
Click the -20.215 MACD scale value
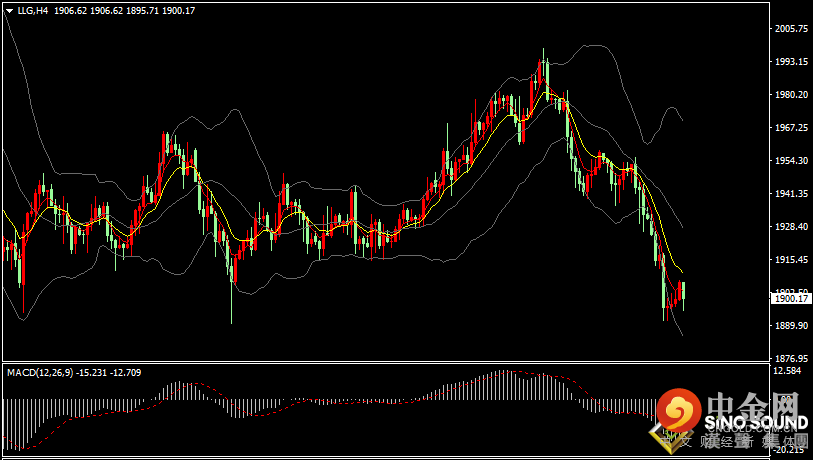(x=788, y=450)
